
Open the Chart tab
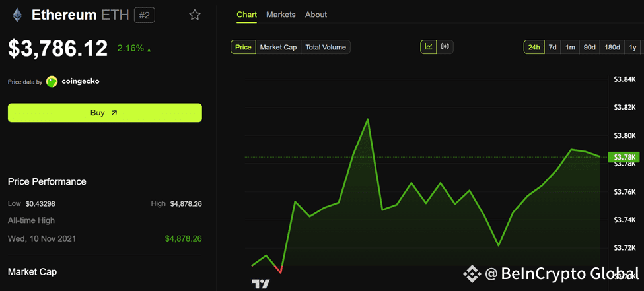point(247,15)
